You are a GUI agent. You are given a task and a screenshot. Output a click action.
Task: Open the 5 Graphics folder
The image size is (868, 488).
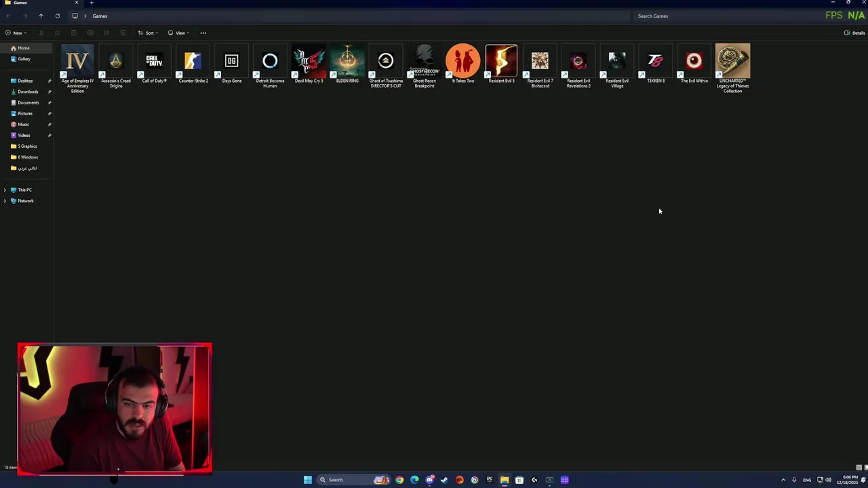pos(27,146)
